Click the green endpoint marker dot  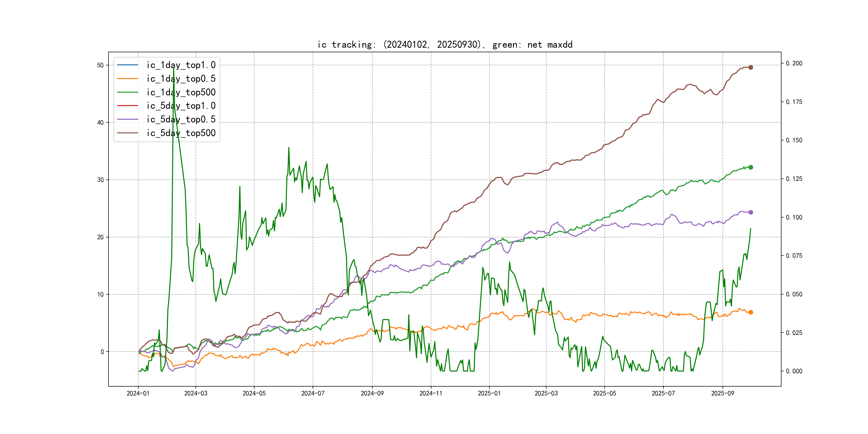pyautogui.click(x=750, y=167)
